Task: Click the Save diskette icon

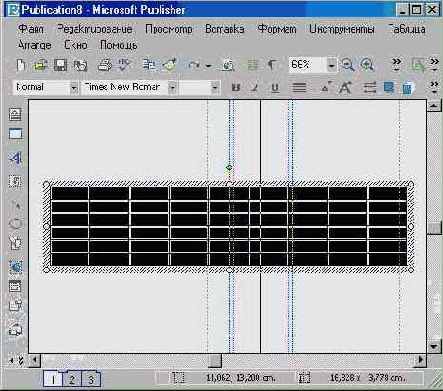Action: point(60,65)
